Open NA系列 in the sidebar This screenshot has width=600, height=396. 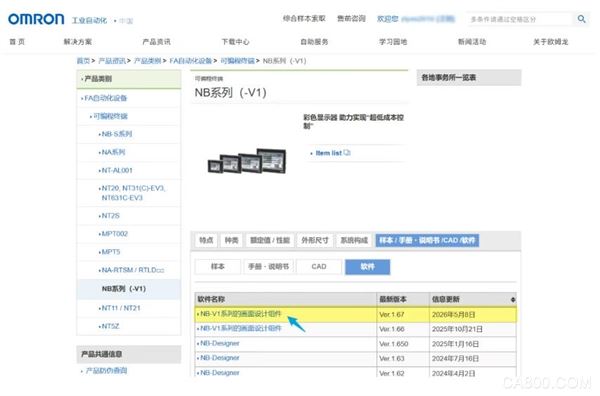tap(114, 152)
